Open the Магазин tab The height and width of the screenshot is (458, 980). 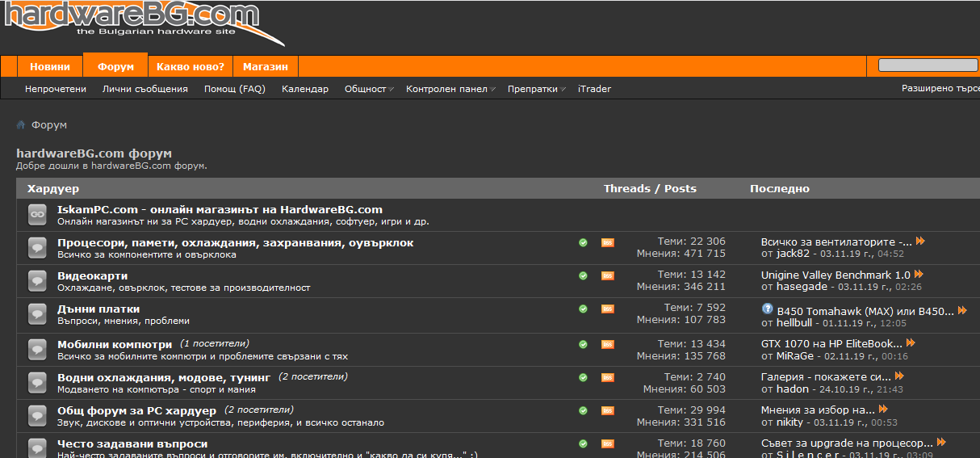click(x=266, y=67)
